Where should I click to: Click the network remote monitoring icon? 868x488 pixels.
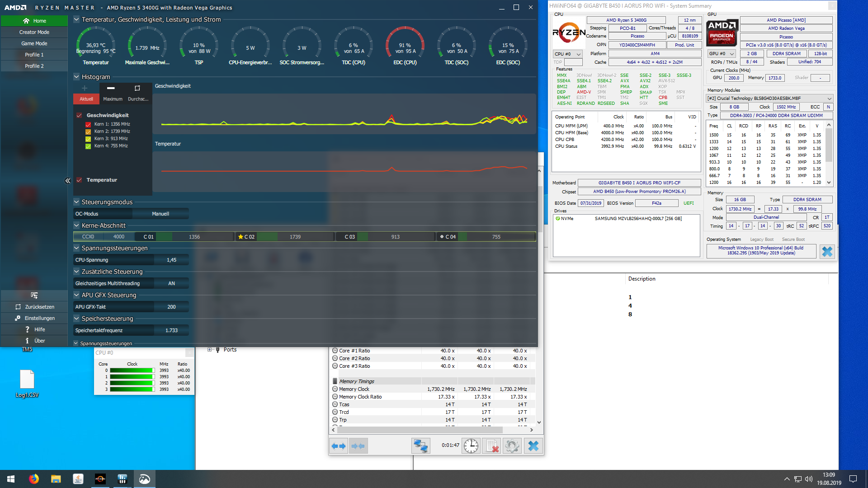pos(420,446)
